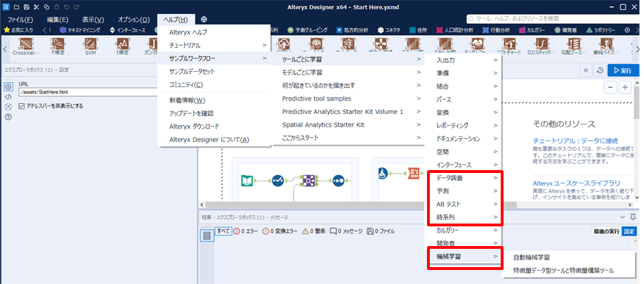
Task: Click the purple join tool on canvas
Action: 308,181
